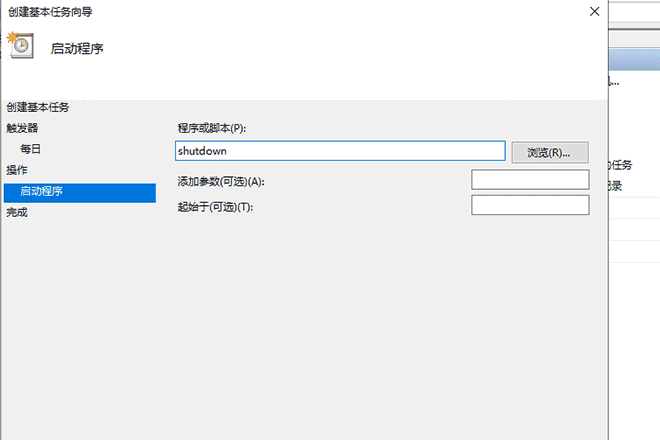Click the 添加参数(可选)(A): label
The height and width of the screenshot is (440, 660).
[221, 181]
